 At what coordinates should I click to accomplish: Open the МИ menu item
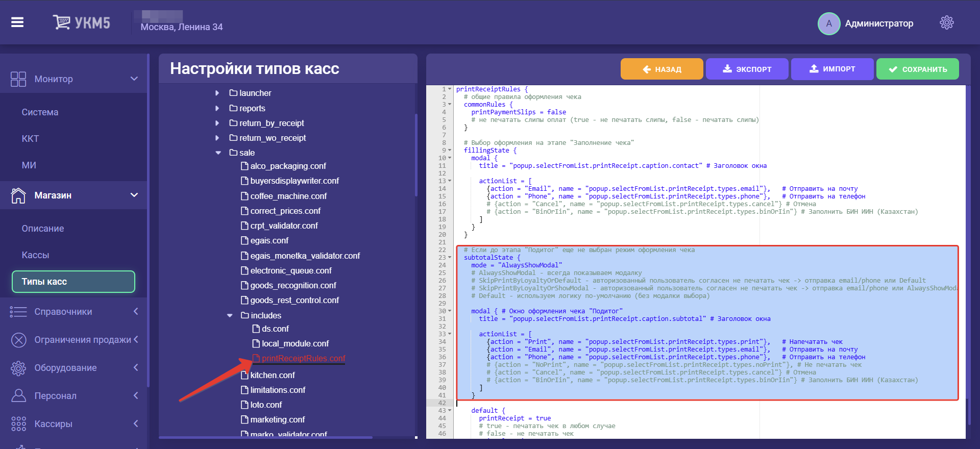pyautogui.click(x=29, y=165)
